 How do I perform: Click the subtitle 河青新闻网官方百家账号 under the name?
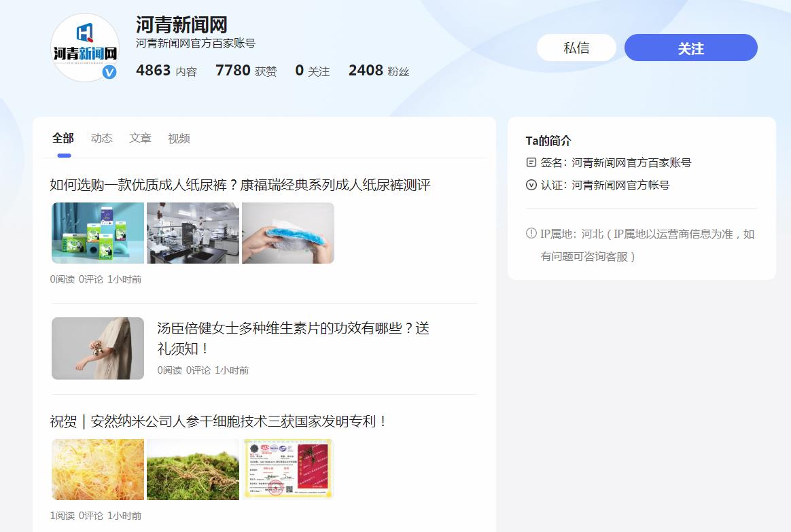pos(195,43)
